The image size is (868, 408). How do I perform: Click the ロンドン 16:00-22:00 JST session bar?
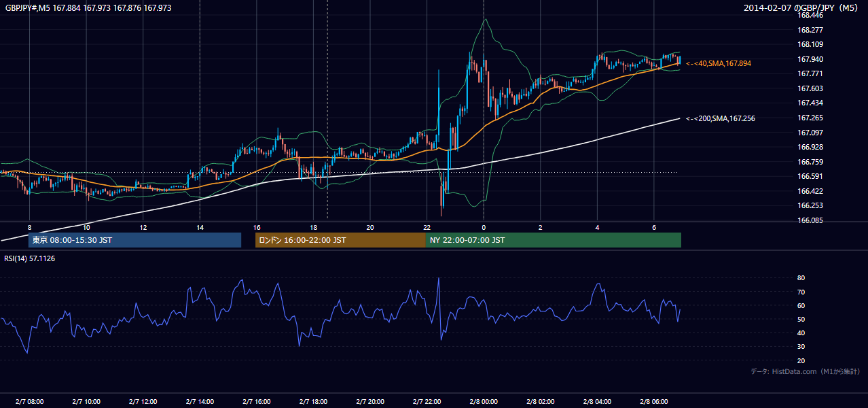click(x=340, y=240)
